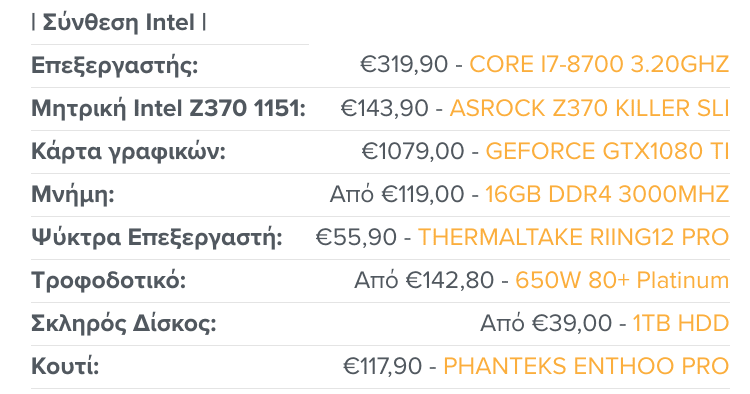Click the Κουτί label
Viewport: 750px width, 394px height.
(x=65, y=367)
